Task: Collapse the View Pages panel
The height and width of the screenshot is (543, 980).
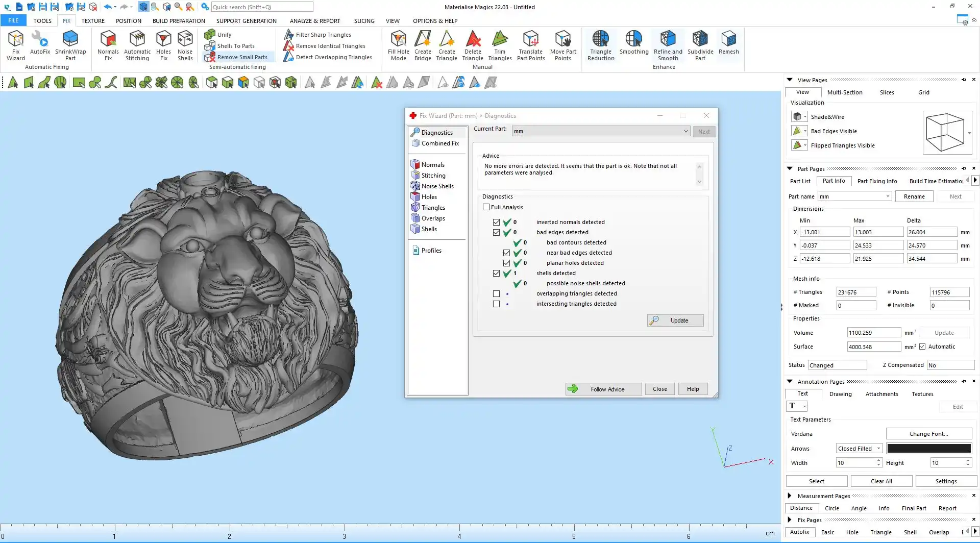Action: point(790,80)
